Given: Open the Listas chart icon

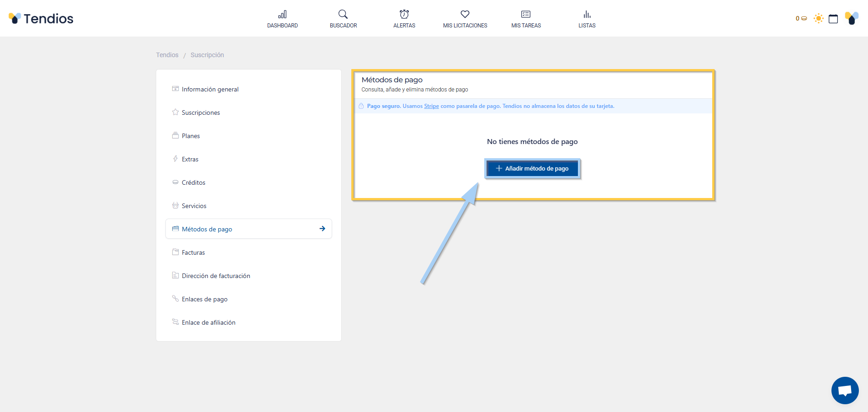Looking at the screenshot, I should point(587,15).
